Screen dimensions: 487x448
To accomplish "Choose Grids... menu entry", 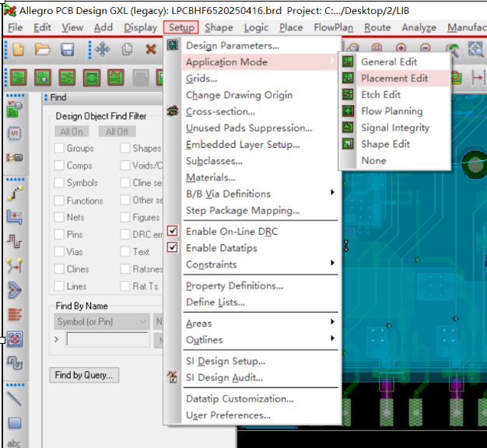I will pos(260,79).
